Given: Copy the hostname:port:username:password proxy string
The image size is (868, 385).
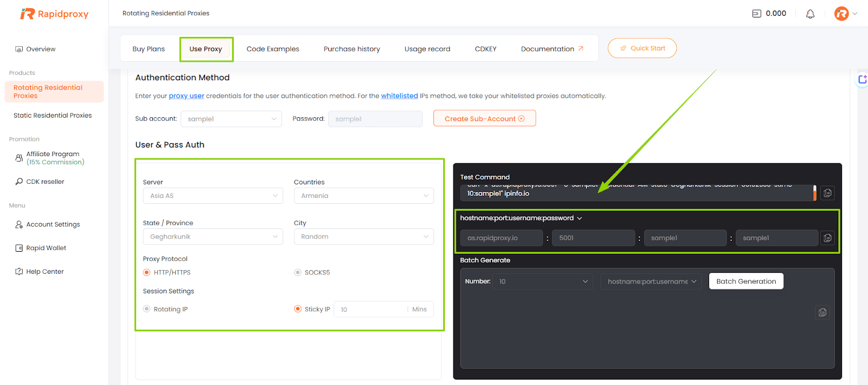Looking at the screenshot, I should [827, 238].
